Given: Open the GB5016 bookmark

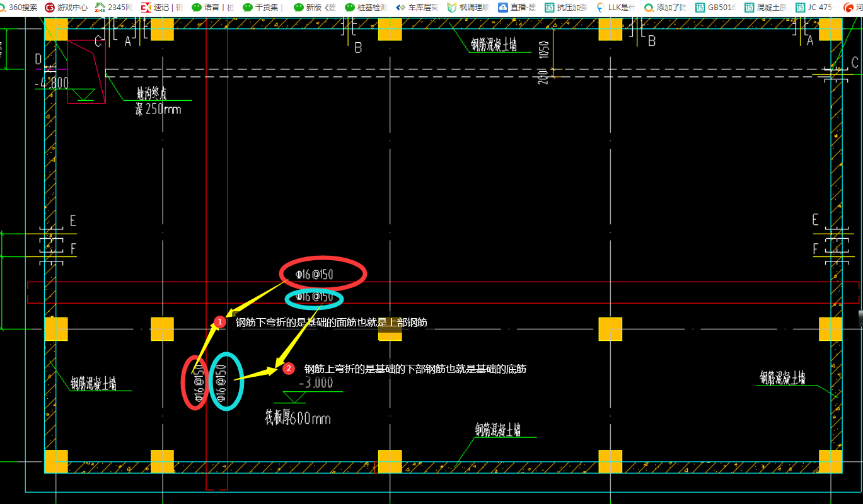Looking at the screenshot, I should [x=715, y=8].
